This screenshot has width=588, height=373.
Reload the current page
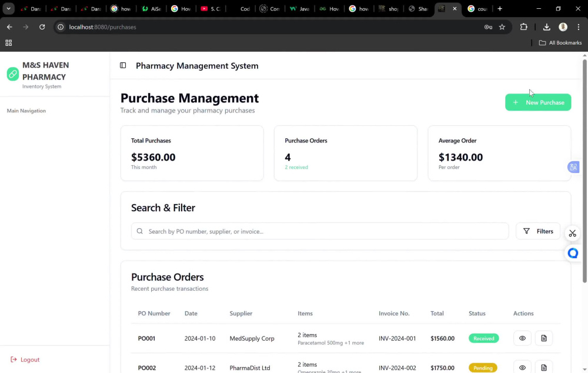42,27
